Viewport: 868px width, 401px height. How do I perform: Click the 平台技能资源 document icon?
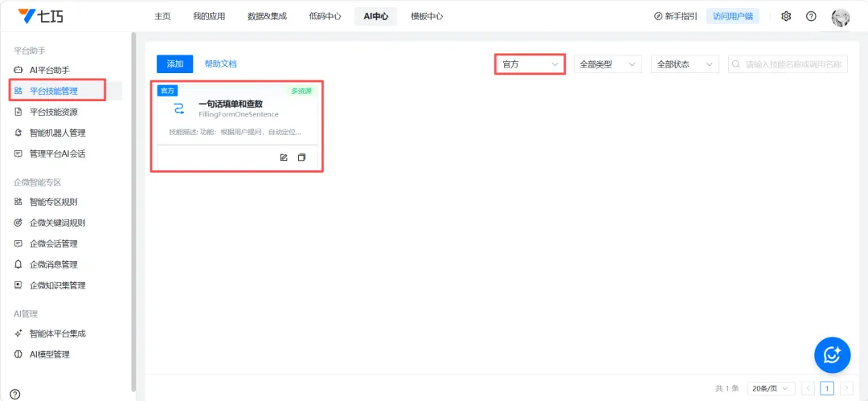tap(18, 112)
